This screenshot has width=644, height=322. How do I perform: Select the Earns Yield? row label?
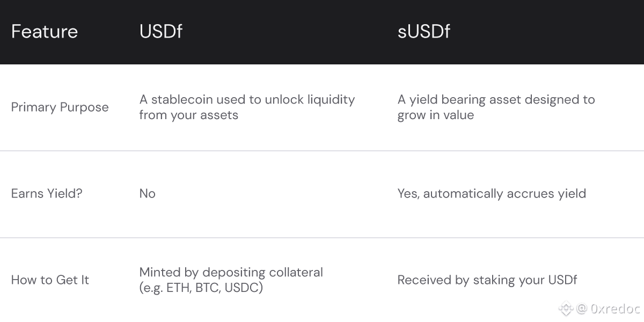[x=47, y=194]
